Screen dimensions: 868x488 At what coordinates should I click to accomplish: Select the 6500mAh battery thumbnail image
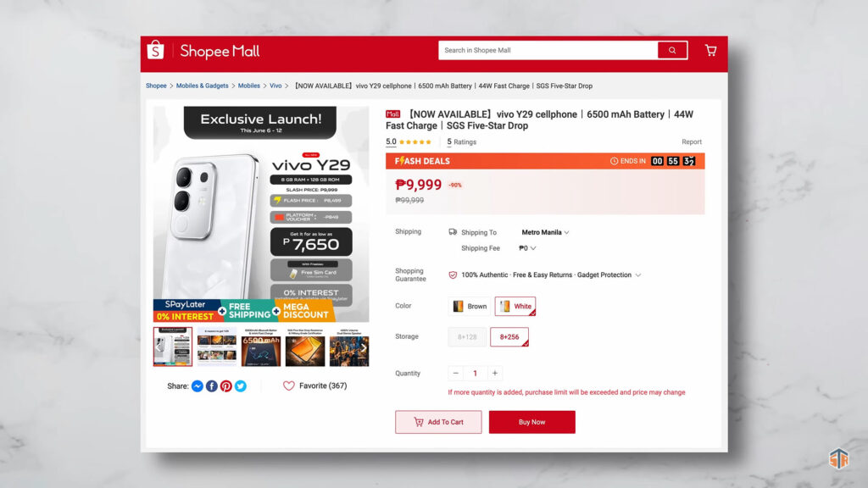pos(261,347)
